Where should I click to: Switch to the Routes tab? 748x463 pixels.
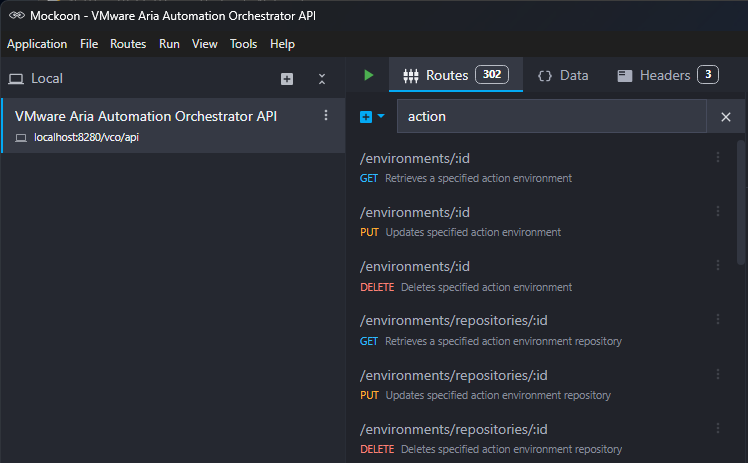pos(456,75)
